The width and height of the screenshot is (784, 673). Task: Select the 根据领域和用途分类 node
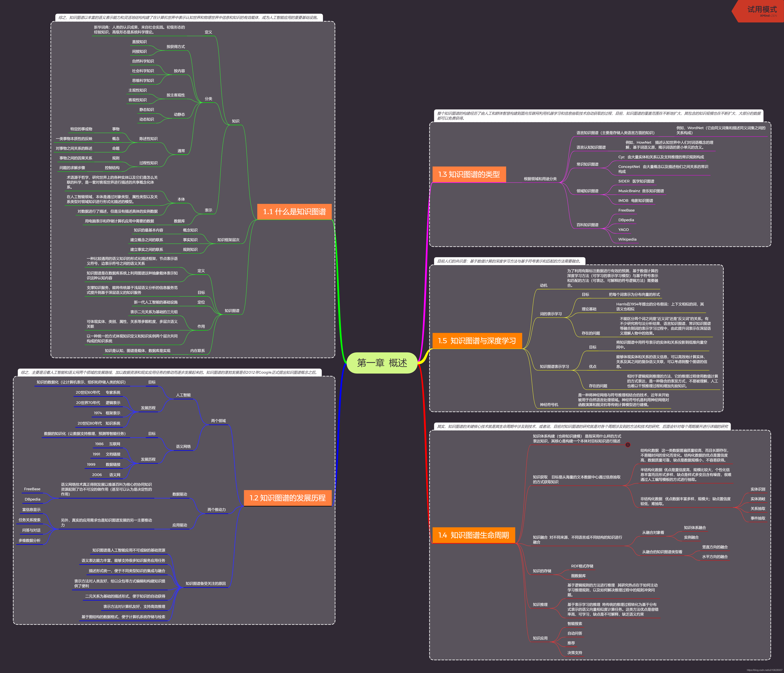point(540,179)
